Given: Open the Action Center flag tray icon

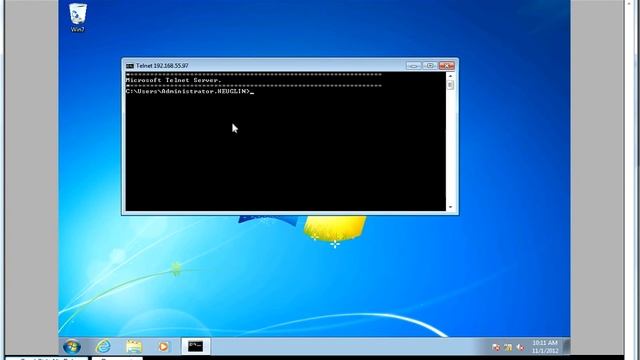Looking at the screenshot, I should tap(496, 347).
